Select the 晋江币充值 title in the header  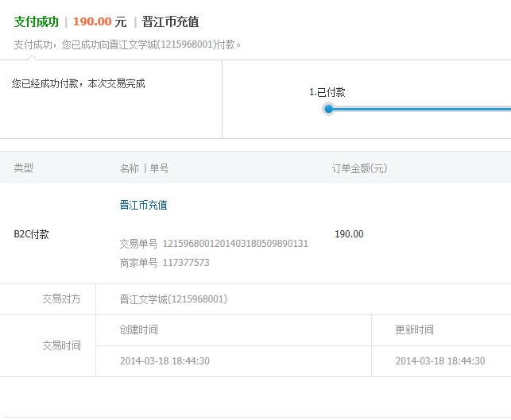pos(170,21)
